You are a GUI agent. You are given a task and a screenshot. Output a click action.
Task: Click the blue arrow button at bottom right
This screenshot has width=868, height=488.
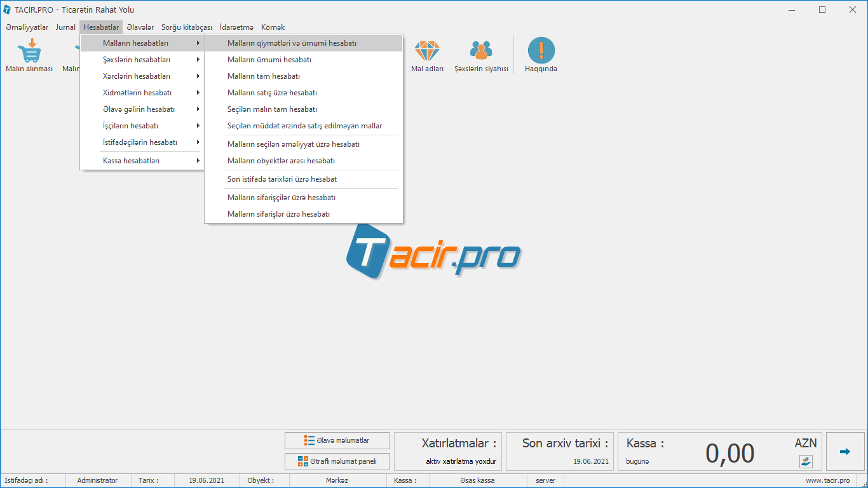[844, 452]
